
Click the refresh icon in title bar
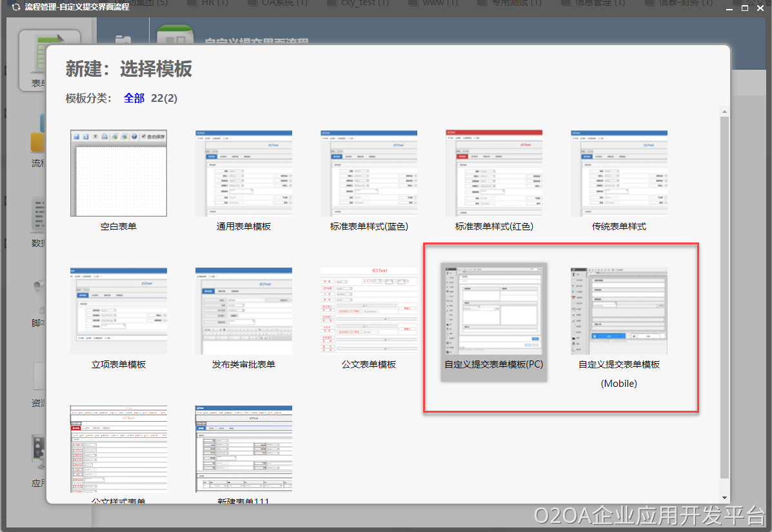coord(15,7)
